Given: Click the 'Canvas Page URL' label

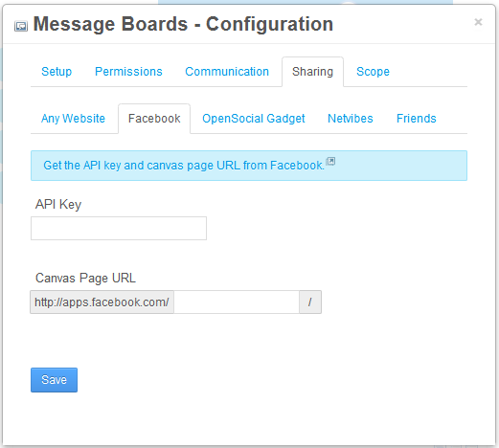Looking at the screenshot, I should coord(85,278).
